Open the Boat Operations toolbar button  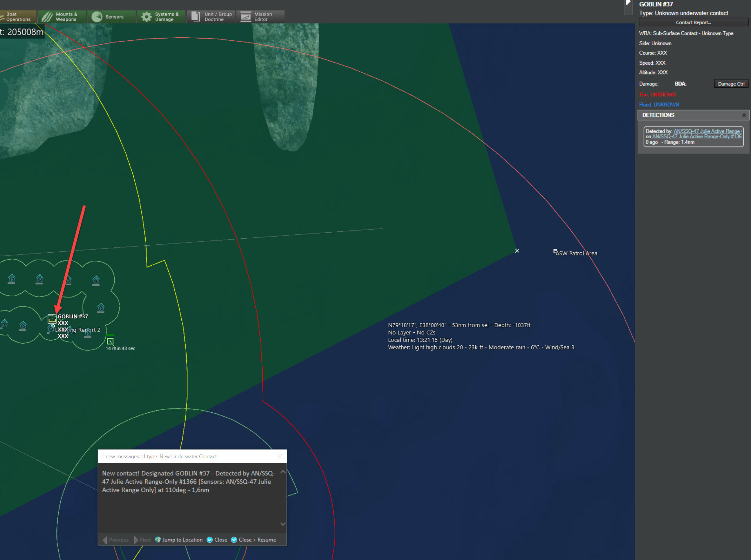18,17
